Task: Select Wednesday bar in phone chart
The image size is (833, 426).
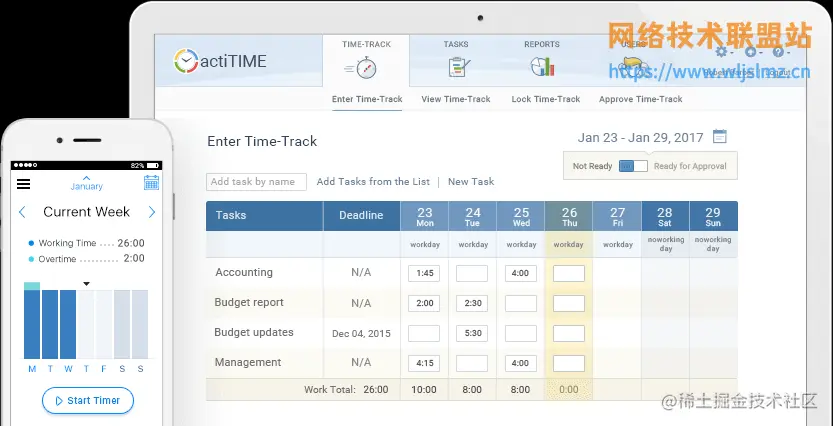Action: click(67, 325)
